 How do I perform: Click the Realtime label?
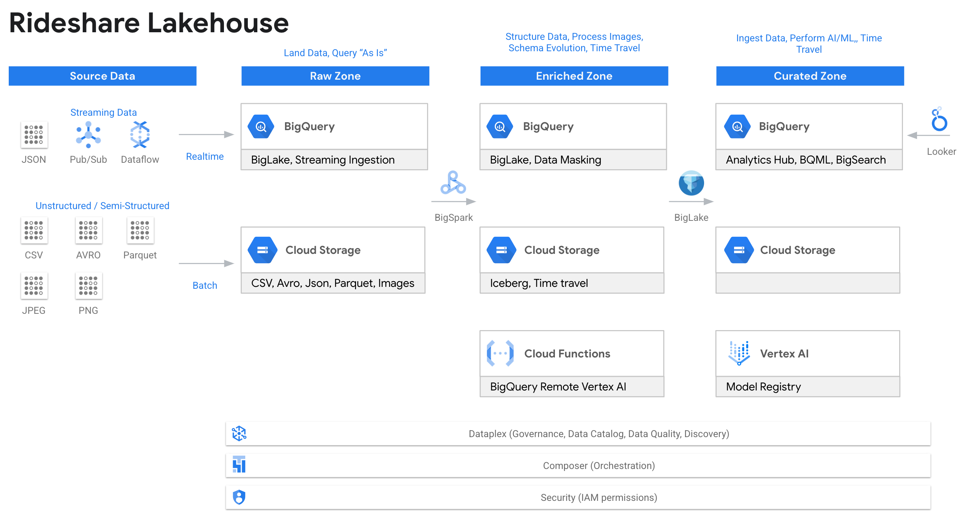(x=205, y=156)
